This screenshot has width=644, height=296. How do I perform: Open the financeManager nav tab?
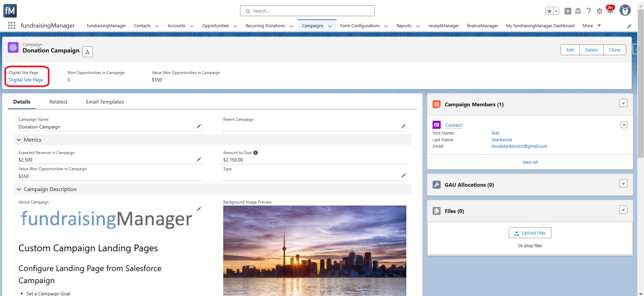tap(482, 26)
